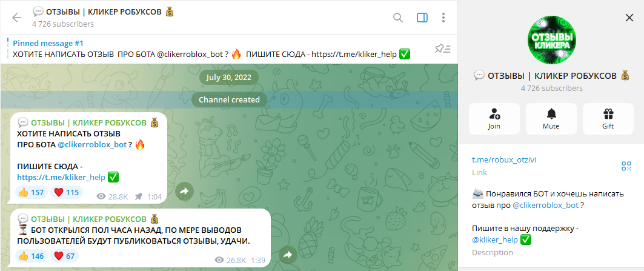This screenshot has height=271, width=644.
Task: Open @clikerroblox_bot in channel description
Action: (x=545, y=205)
